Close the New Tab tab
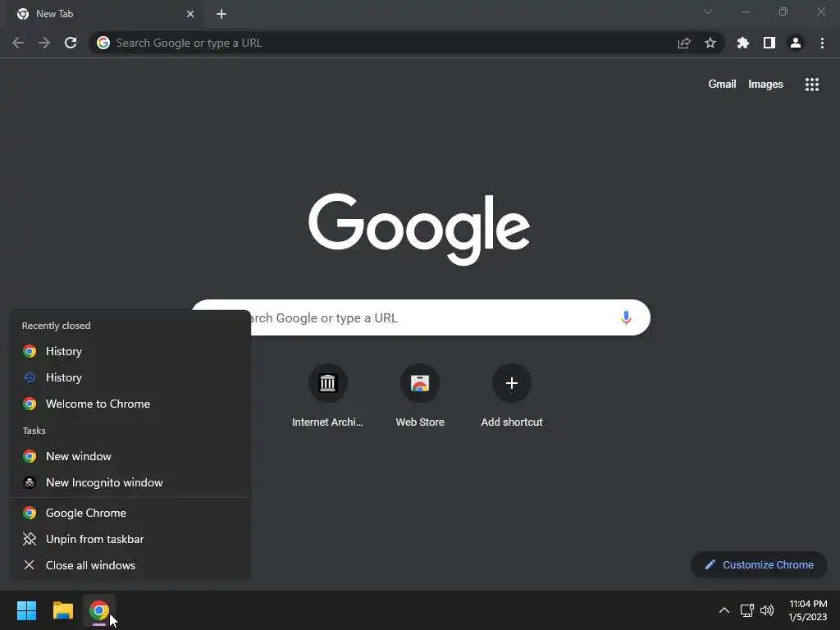Viewport: 840px width, 630px height. click(x=190, y=14)
